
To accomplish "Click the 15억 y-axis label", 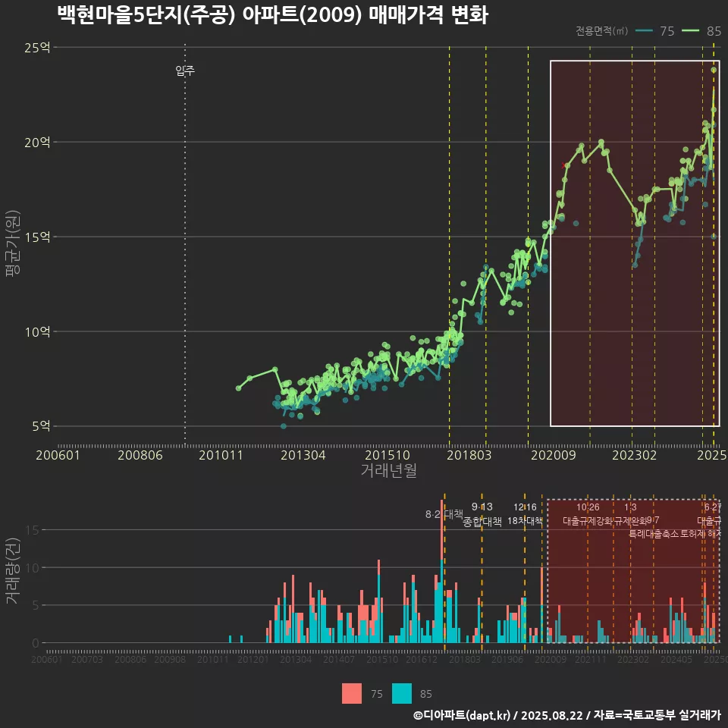I will [37, 237].
